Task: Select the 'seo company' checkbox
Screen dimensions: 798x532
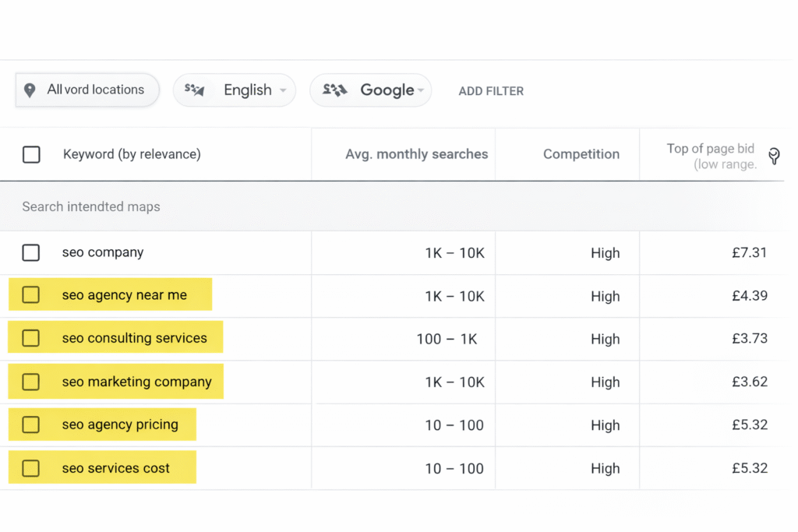Action: (31, 252)
